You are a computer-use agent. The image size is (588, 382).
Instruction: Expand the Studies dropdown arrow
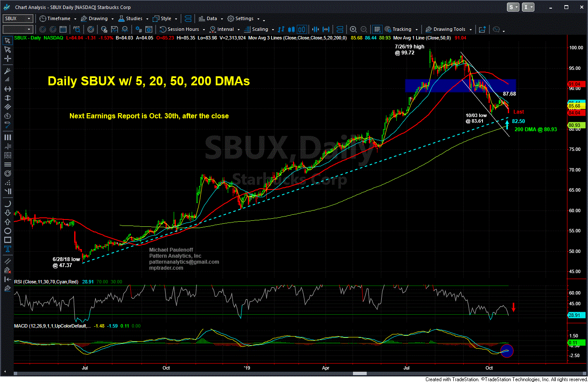147,19
